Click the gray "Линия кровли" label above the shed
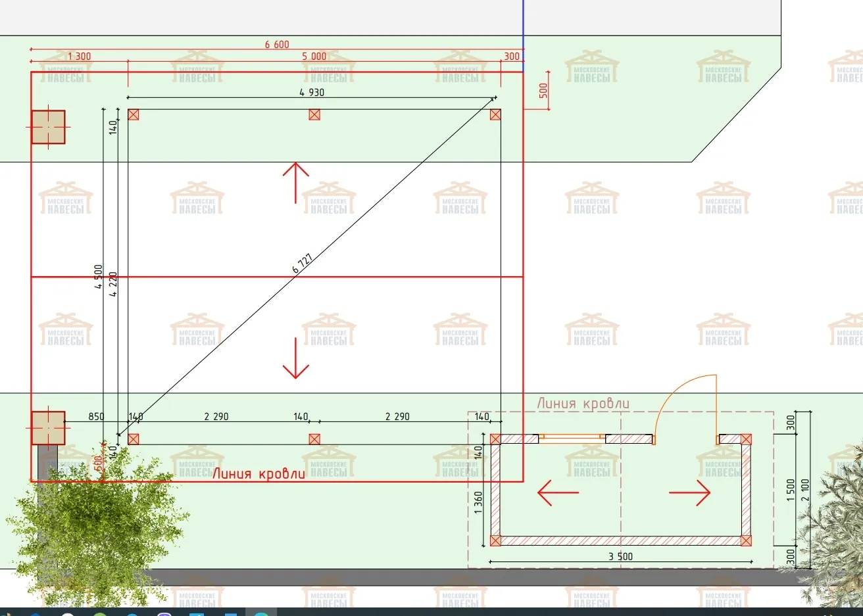 [583, 404]
